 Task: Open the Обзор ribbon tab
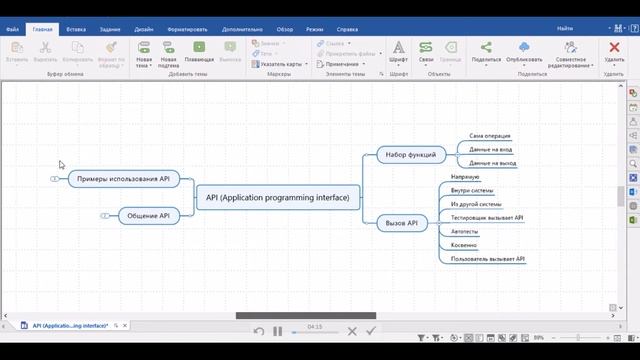tap(284, 29)
